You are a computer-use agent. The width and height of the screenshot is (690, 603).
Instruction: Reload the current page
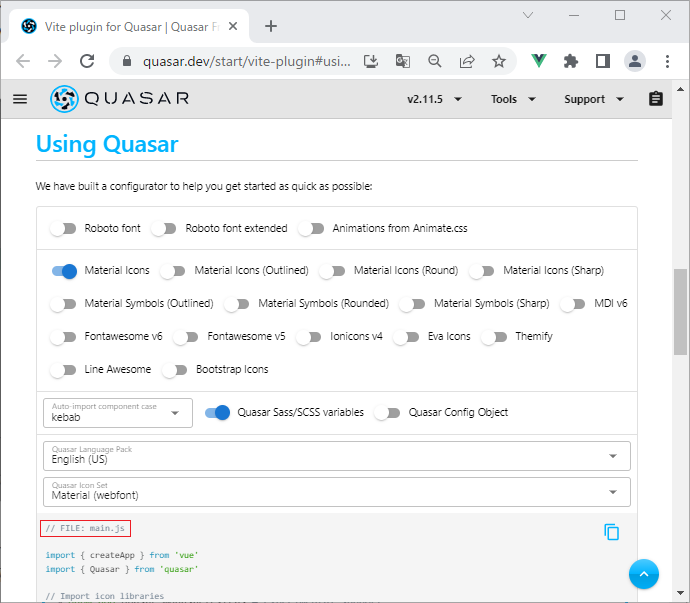87,61
